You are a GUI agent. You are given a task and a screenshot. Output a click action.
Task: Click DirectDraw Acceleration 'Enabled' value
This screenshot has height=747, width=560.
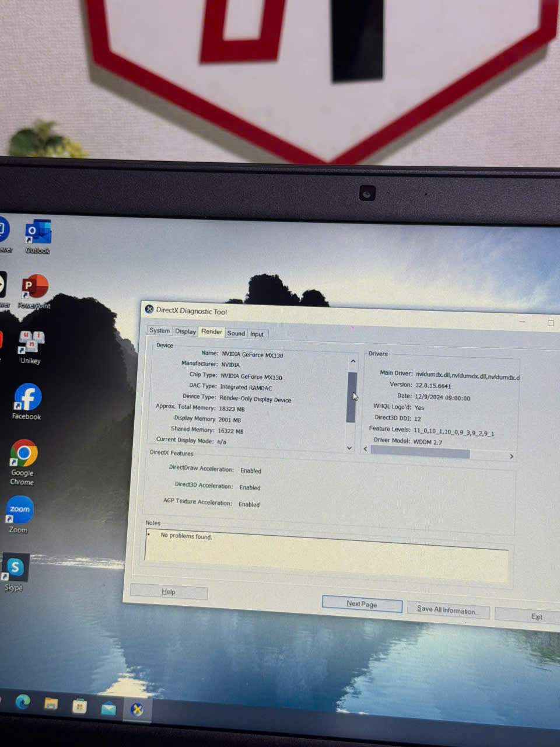(251, 470)
